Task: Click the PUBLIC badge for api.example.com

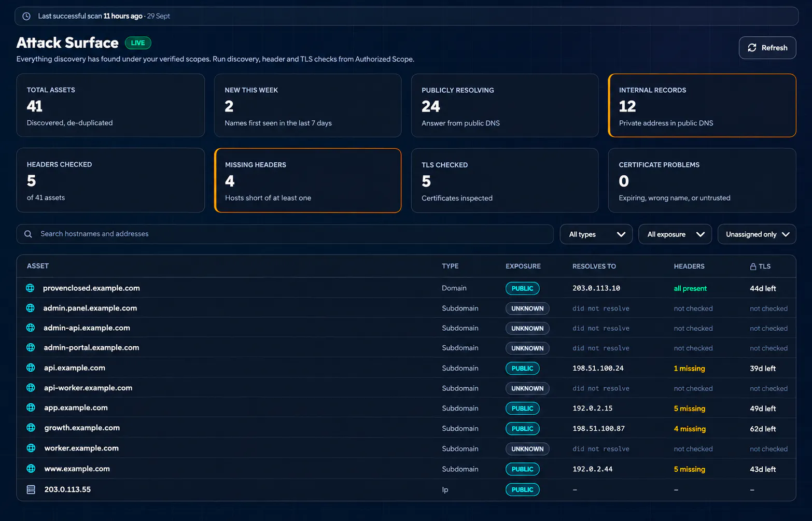Action: point(522,368)
